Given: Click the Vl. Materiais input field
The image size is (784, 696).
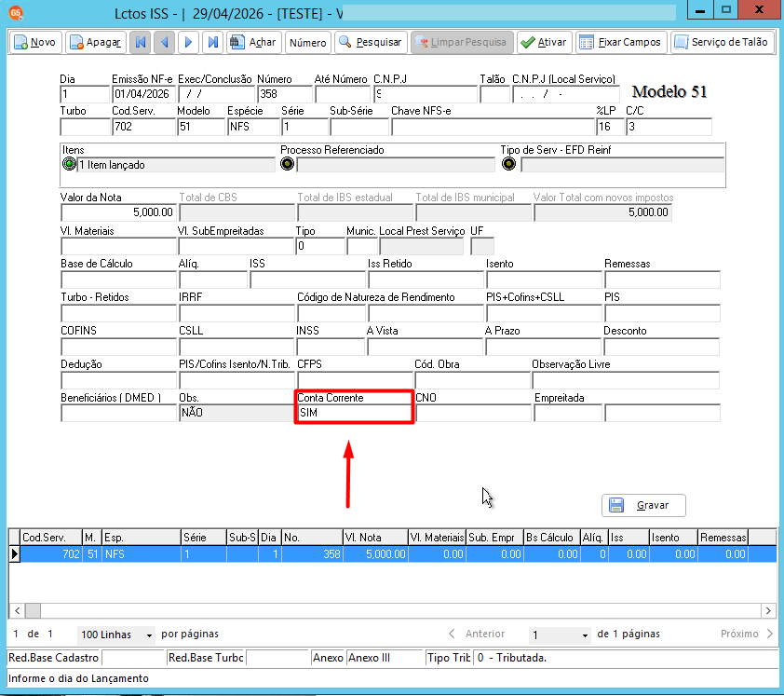Looking at the screenshot, I should (x=118, y=246).
